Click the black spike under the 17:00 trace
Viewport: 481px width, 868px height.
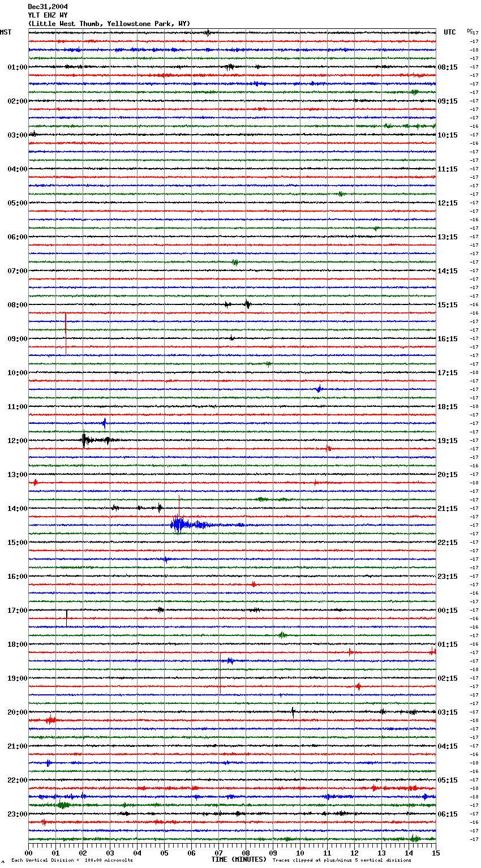coord(67,618)
